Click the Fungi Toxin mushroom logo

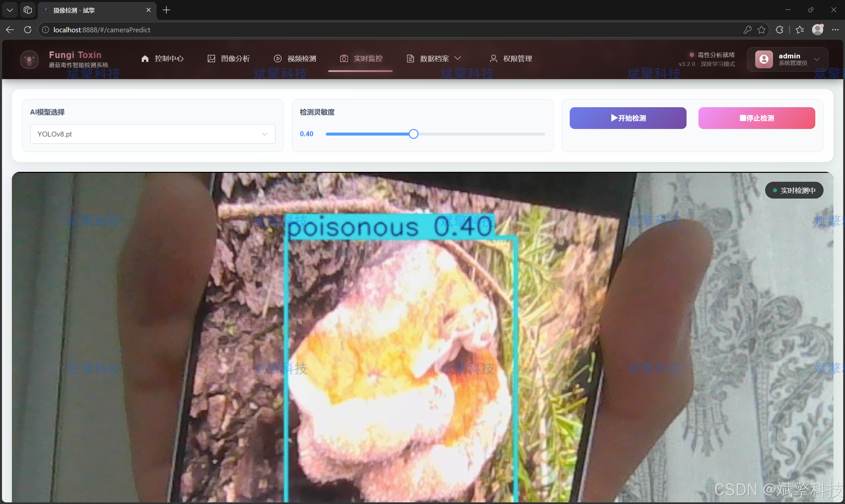click(29, 59)
